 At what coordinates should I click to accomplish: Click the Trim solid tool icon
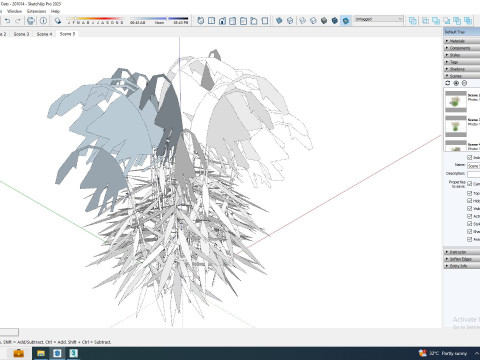pyautogui.click(x=457, y=21)
